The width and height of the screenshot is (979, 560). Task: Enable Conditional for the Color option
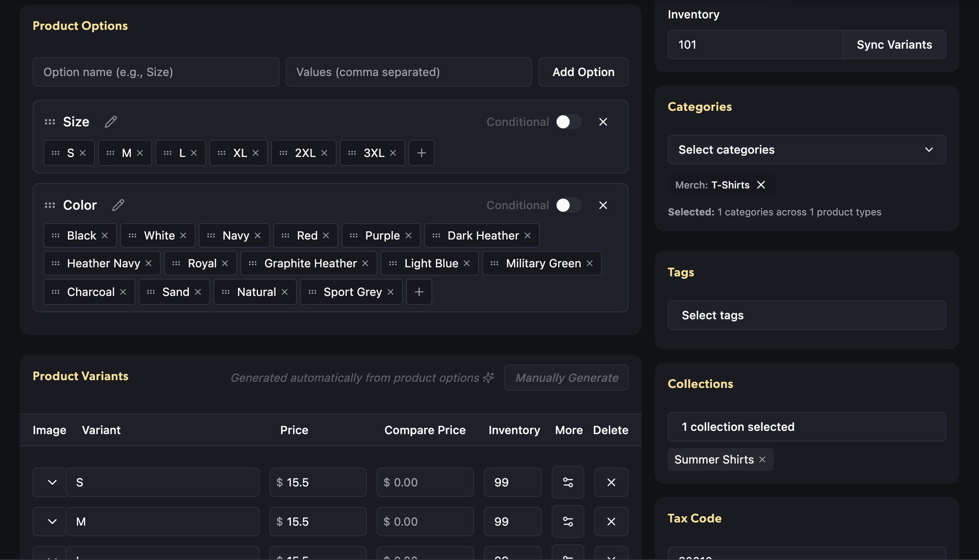568,205
